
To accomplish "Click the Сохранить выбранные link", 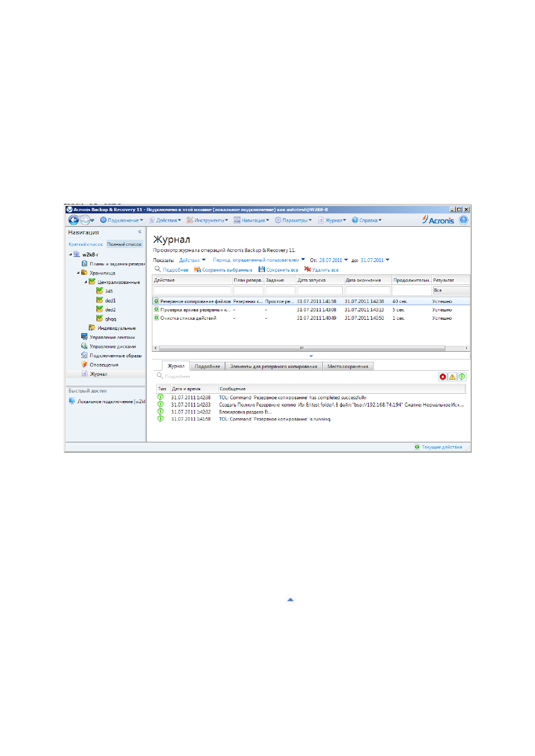I will pos(227,270).
